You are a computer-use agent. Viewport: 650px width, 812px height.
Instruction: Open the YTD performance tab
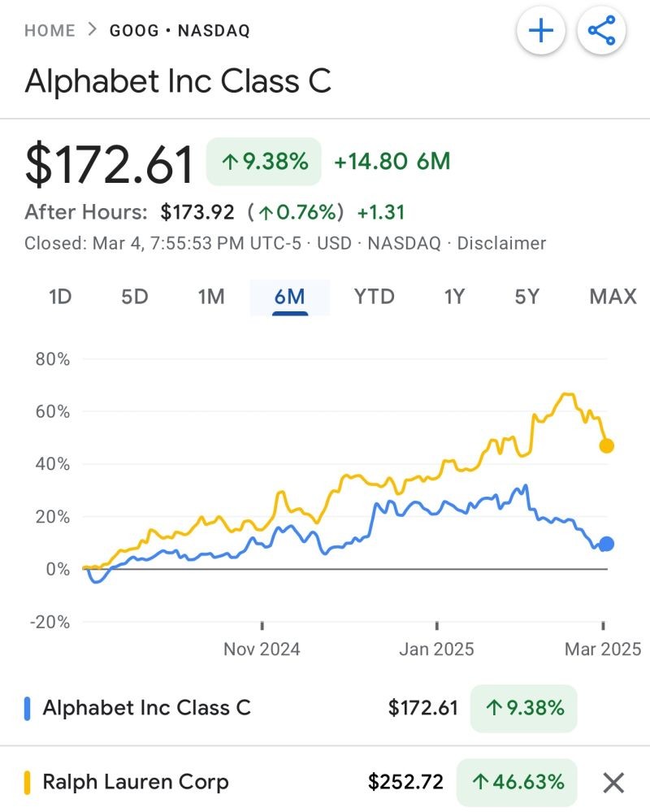[x=372, y=297]
